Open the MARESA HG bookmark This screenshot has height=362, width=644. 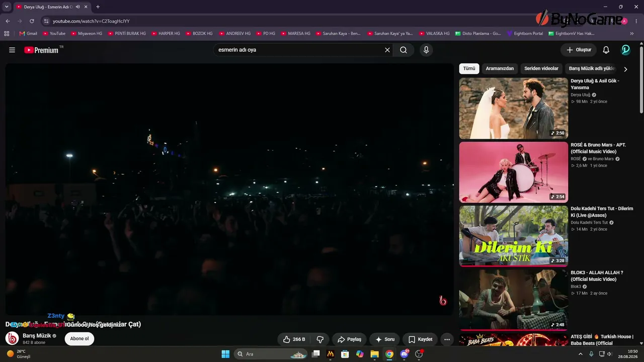[295, 34]
